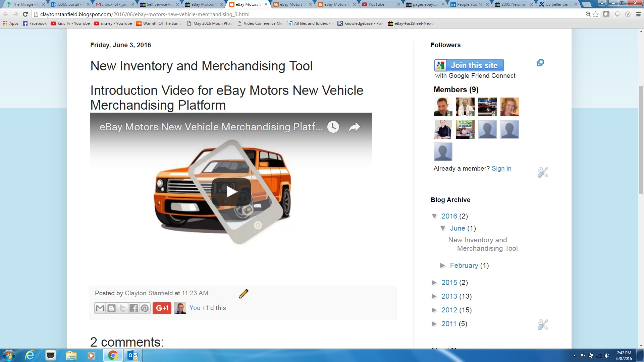Click the BlogThis! share icon
Image resolution: width=644 pixels, height=362 pixels.
pos(111,308)
